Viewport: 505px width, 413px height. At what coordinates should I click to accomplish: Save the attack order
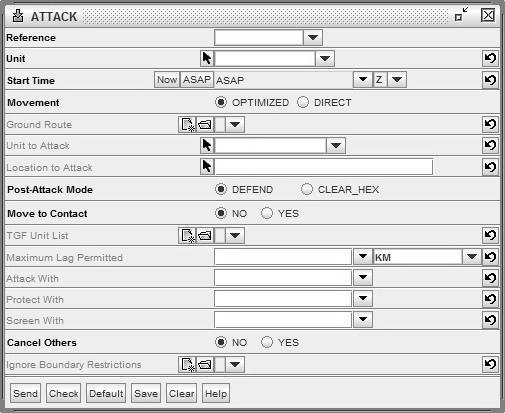146,393
